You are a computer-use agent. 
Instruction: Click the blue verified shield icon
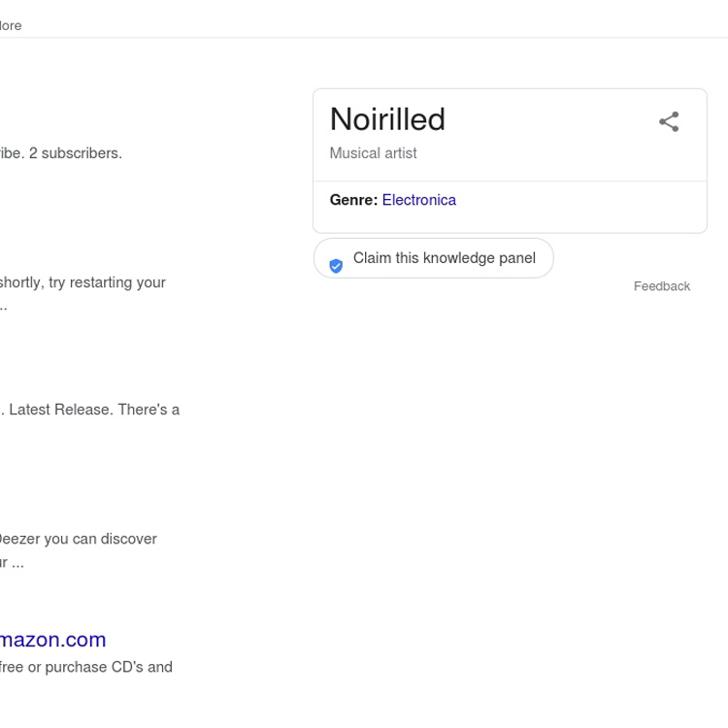pyautogui.click(x=336, y=265)
